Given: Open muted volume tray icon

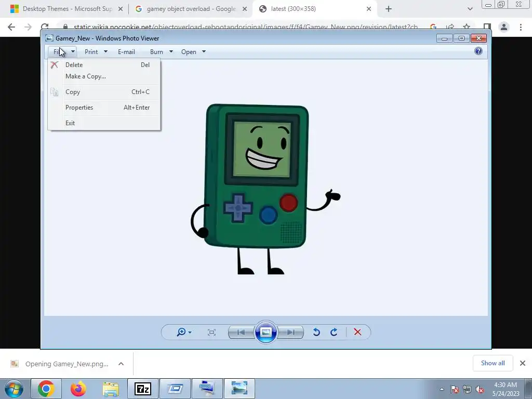Looking at the screenshot, I should click(480, 389).
